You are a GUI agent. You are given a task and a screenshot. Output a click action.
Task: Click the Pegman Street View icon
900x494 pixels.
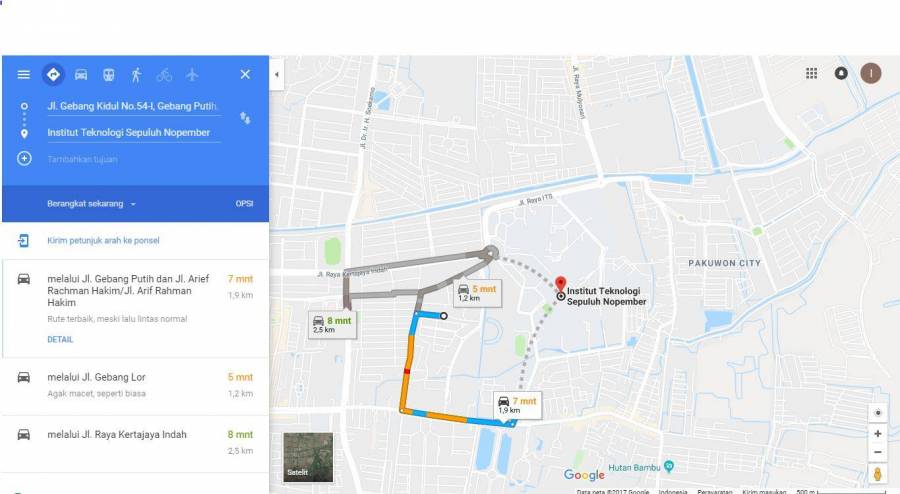877,474
